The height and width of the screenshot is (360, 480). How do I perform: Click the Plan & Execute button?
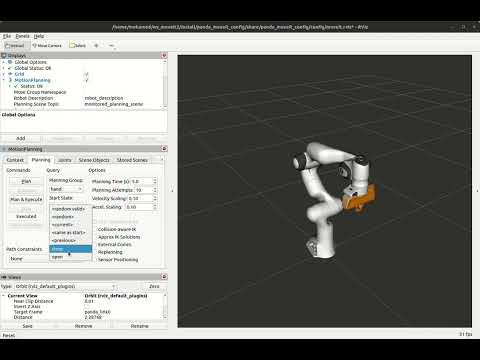coord(26,199)
